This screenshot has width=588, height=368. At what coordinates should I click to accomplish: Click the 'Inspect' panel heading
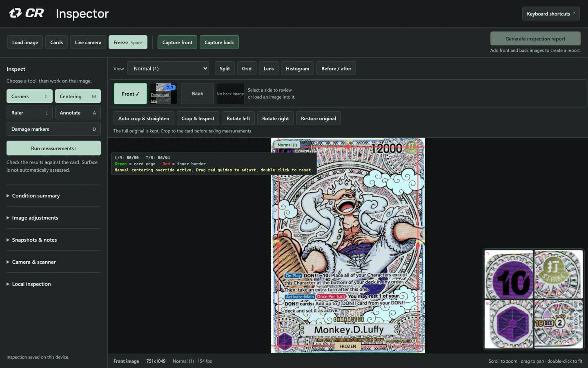pyautogui.click(x=16, y=69)
